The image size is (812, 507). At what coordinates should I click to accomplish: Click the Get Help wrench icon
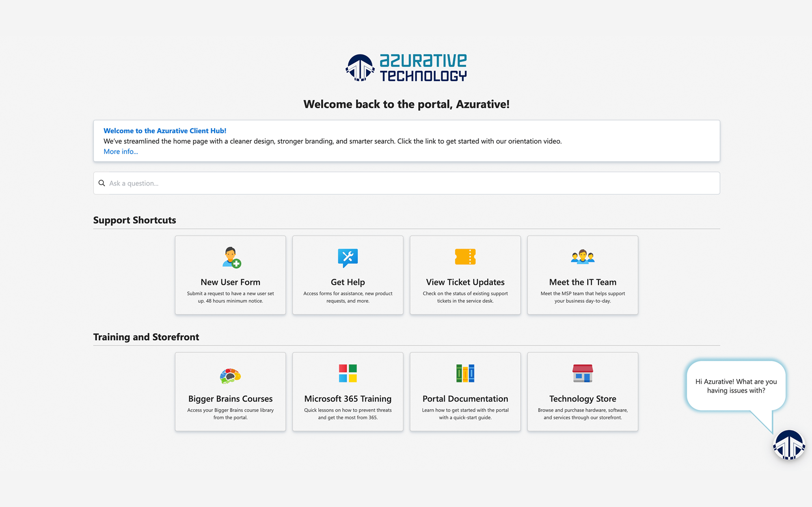[x=348, y=258]
